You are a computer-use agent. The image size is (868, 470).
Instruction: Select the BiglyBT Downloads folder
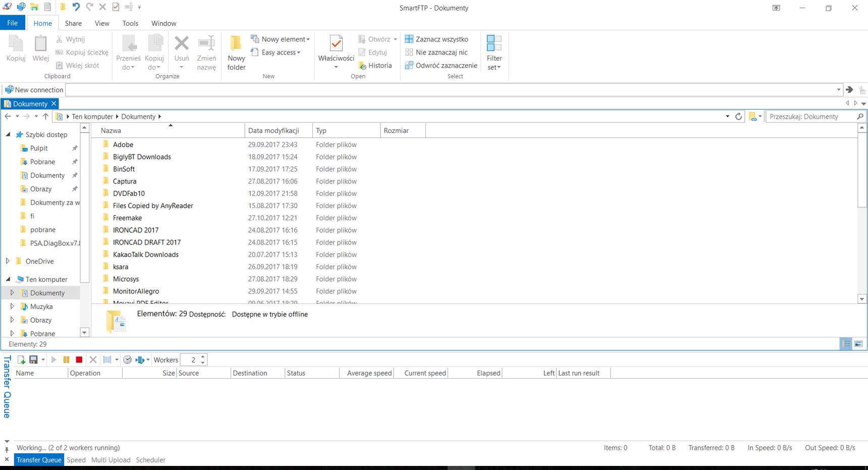[142, 157]
